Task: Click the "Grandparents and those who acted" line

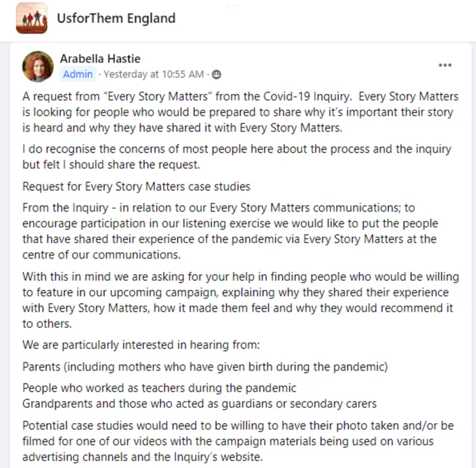Action: click(x=199, y=404)
